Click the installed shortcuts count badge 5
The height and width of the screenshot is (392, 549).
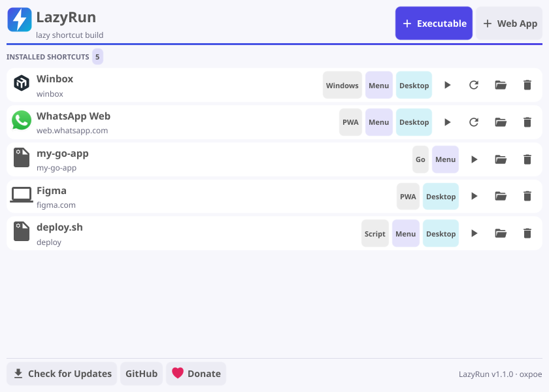(x=97, y=57)
